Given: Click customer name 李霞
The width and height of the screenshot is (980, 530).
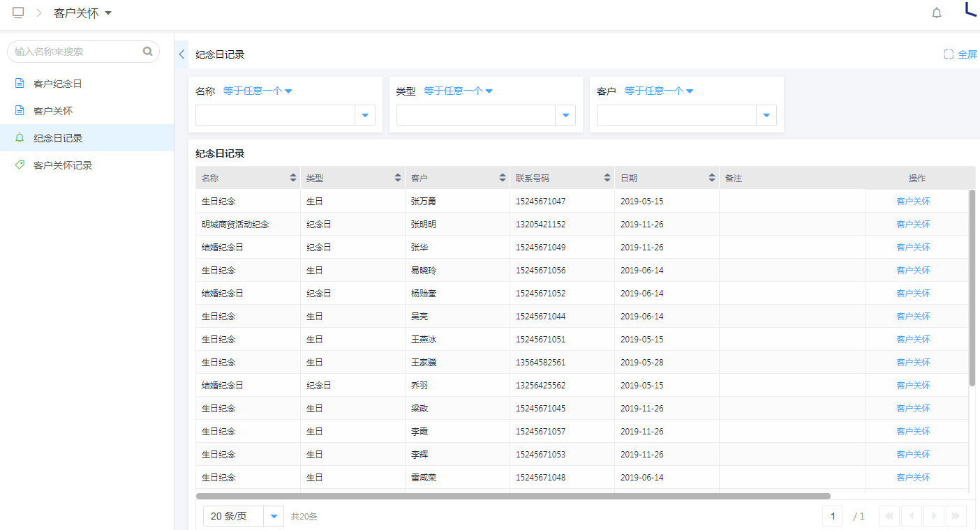Looking at the screenshot, I should 420,432.
